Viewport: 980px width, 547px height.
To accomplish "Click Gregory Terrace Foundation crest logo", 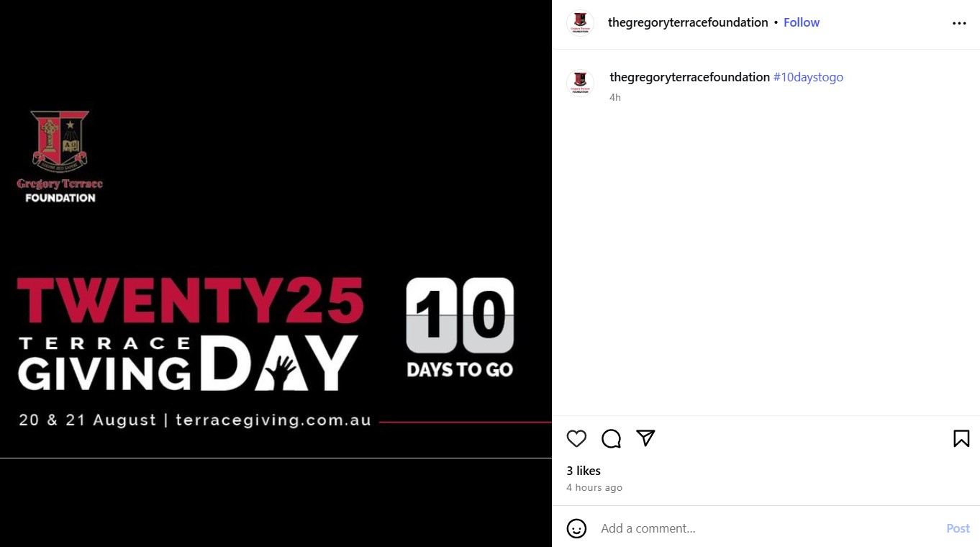I will [x=60, y=156].
